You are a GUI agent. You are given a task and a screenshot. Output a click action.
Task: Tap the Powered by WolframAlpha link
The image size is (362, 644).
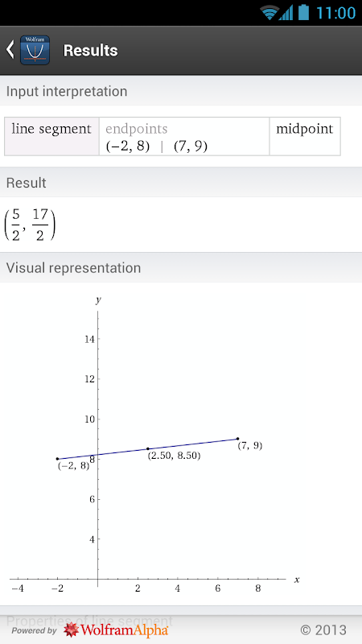(x=89, y=630)
